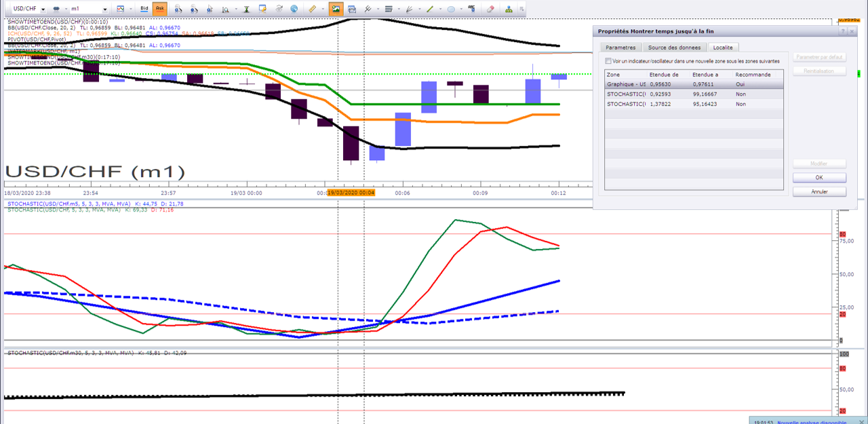Expand the ruler tool dropdown arrow
Image resolution: width=868 pixels, height=424 pixels.
323,9
